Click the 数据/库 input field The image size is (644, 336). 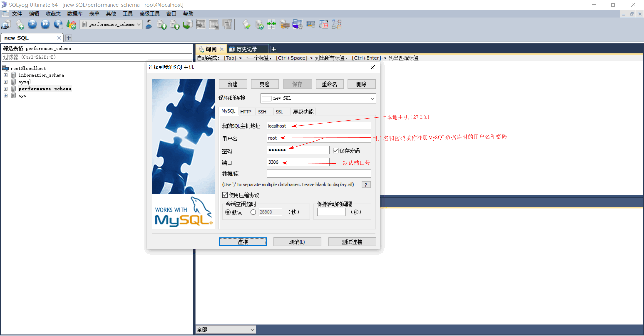[x=319, y=174]
